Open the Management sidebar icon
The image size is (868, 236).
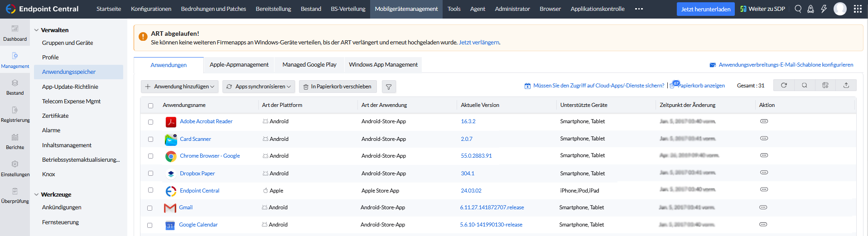pos(15,61)
